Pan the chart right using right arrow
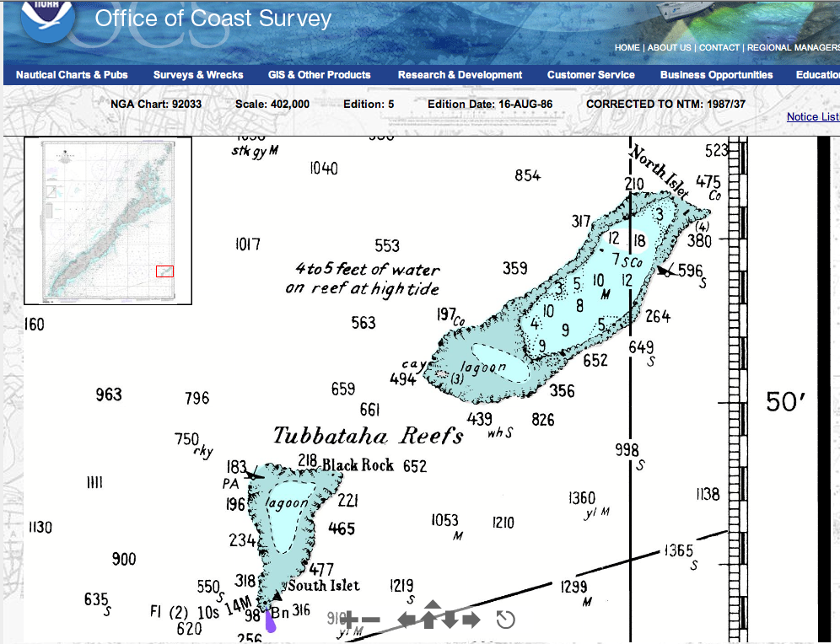The image size is (840, 644). (471, 621)
